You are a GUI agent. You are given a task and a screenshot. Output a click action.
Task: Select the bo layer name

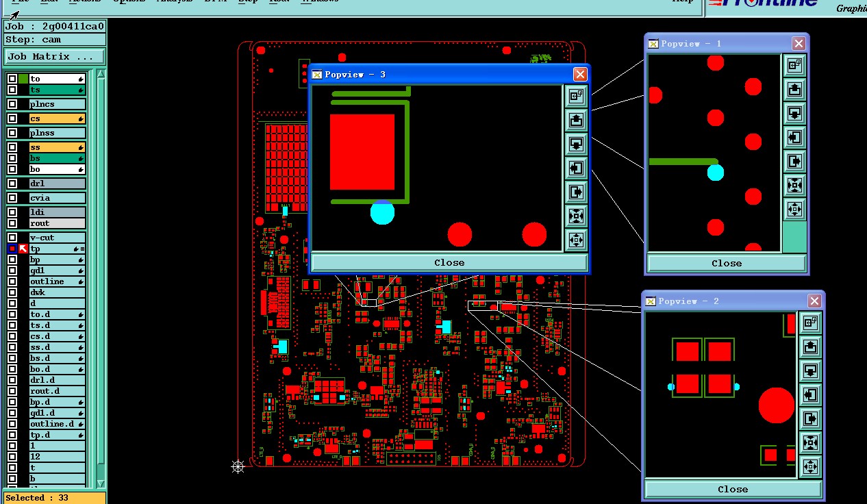[58, 169]
